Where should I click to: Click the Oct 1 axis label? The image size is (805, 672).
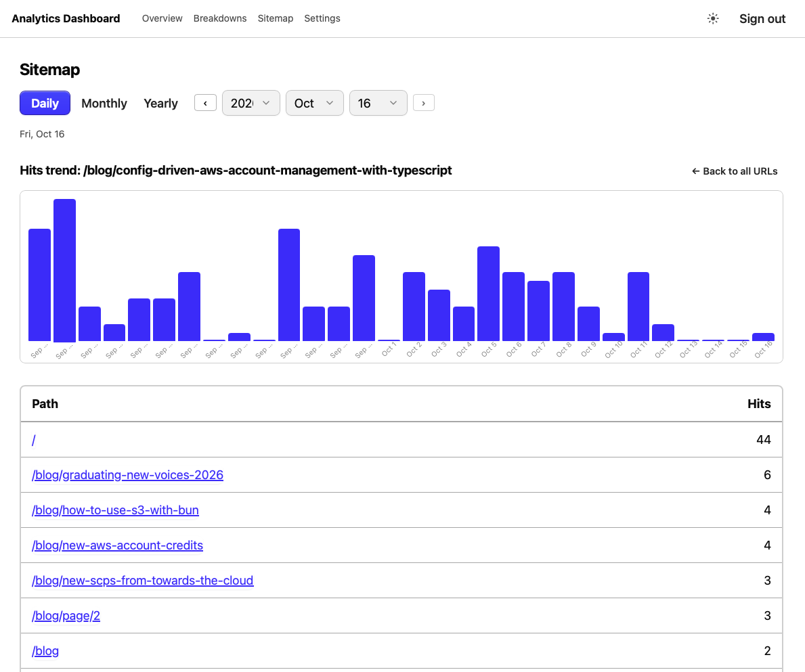click(x=389, y=349)
